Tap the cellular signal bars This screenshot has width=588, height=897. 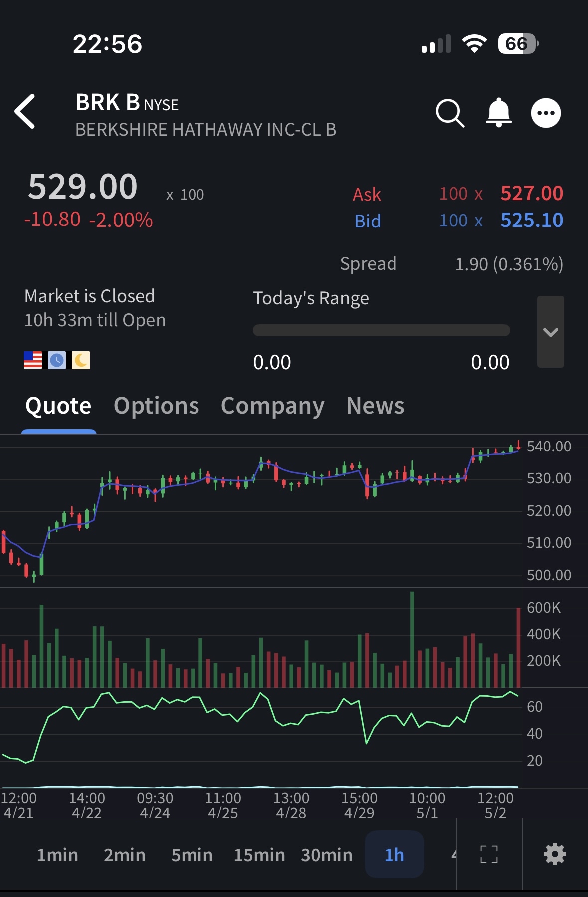pyautogui.click(x=436, y=44)
